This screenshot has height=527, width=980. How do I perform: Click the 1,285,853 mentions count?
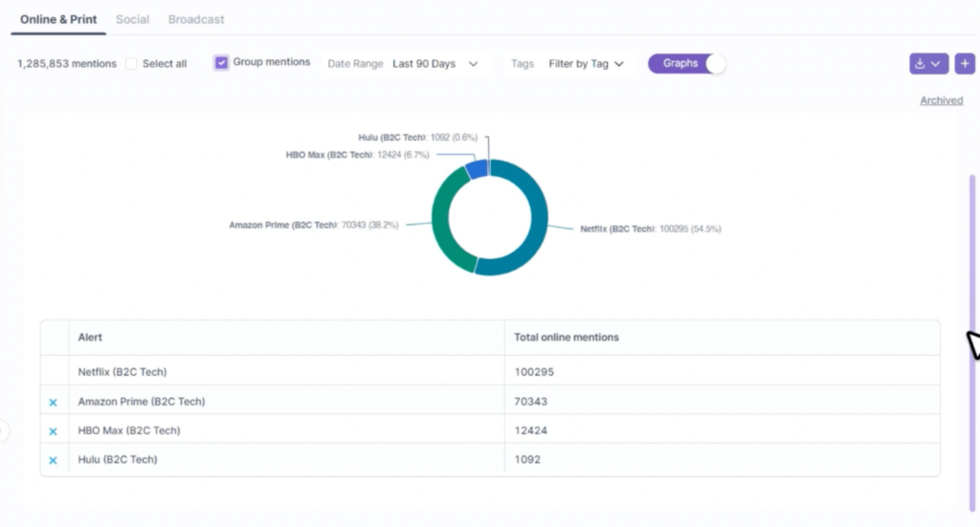67,64
